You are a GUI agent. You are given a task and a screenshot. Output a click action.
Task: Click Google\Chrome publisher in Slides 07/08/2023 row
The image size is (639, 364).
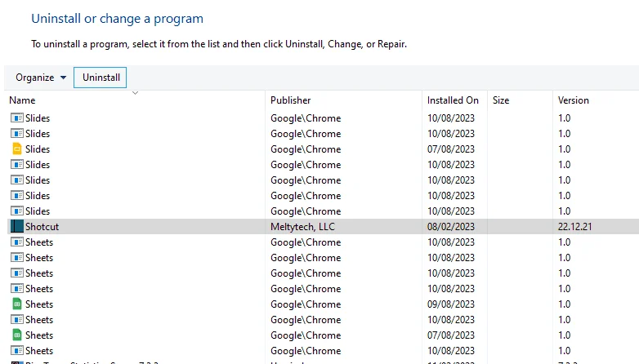click(x=306, y=149)
